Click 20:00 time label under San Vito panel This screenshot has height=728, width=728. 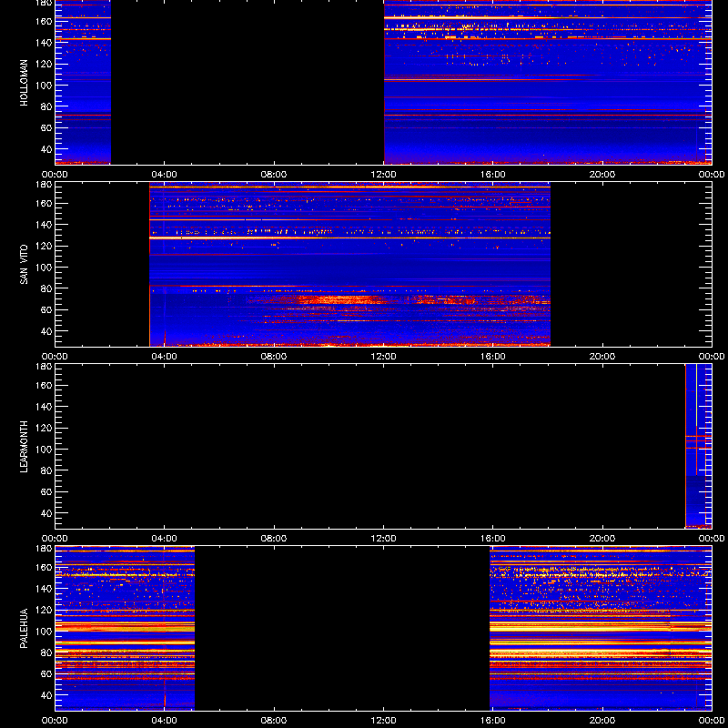pos(602,357)
